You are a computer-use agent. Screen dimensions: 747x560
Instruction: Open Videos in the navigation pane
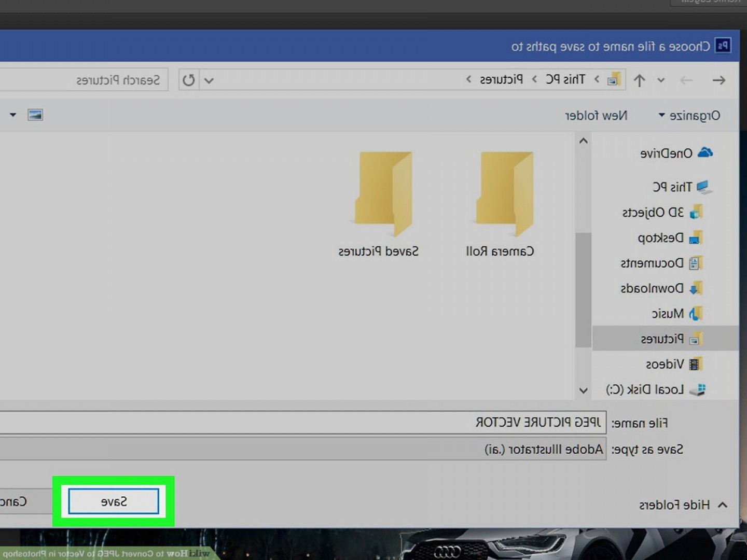(x=674, y=364)
